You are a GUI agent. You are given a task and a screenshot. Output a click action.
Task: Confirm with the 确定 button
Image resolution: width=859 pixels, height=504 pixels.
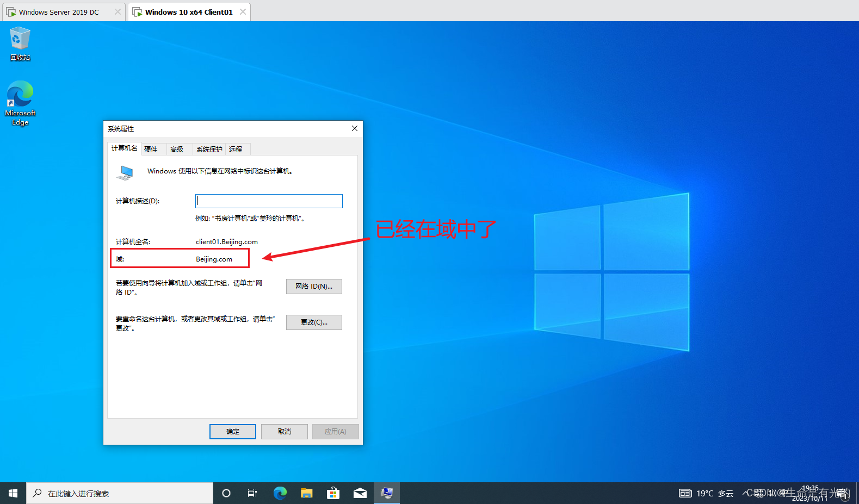[x=233, y=432]
